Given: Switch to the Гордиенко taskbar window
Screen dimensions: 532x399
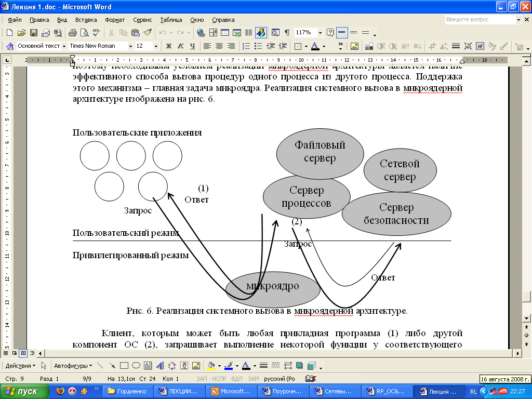Looking at the screenshot, I should [127, 391].
